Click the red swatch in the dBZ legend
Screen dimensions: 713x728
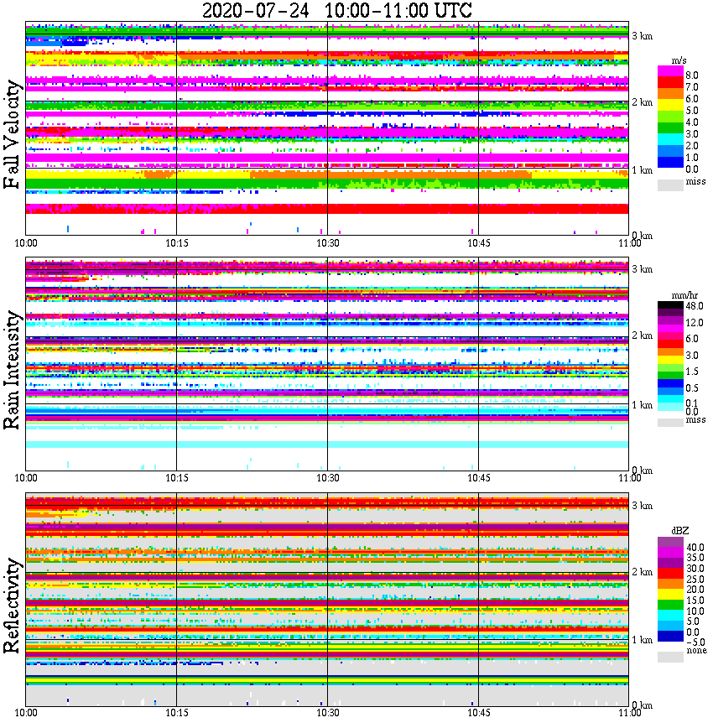(x=670, y=574)
